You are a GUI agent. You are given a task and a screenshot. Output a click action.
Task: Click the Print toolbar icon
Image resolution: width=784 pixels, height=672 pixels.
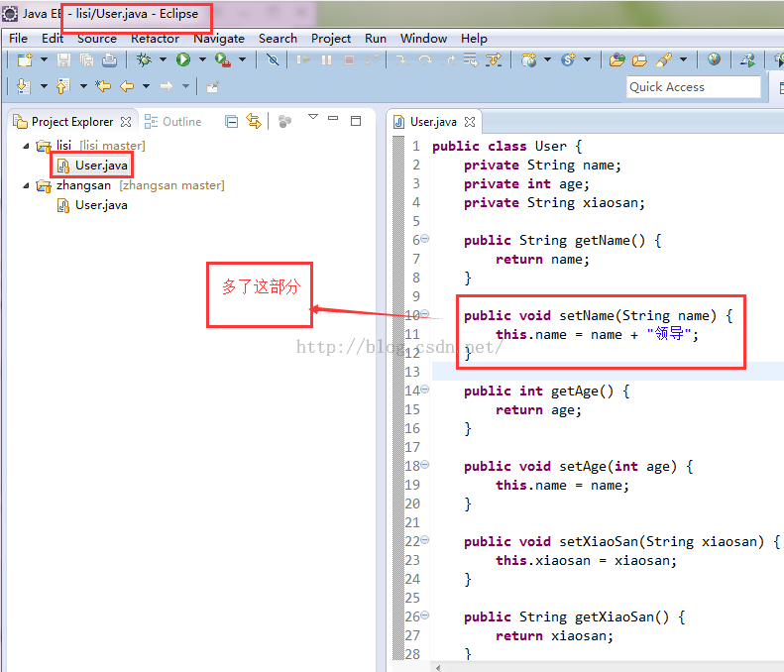coord(109,60)
